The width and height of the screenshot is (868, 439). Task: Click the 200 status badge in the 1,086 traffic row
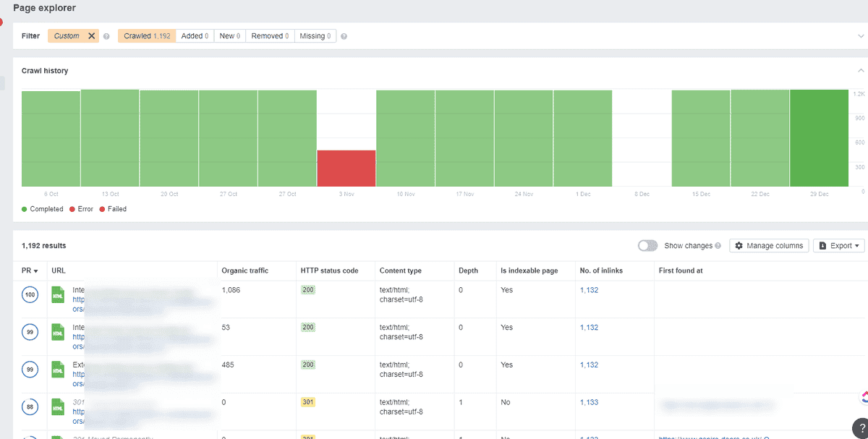(x=308, y=290)
